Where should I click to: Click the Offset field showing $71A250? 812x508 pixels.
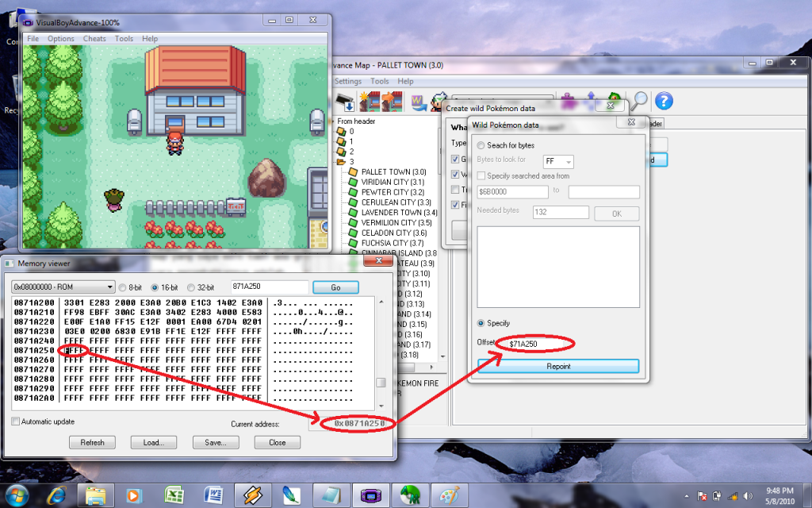(534, 344)
